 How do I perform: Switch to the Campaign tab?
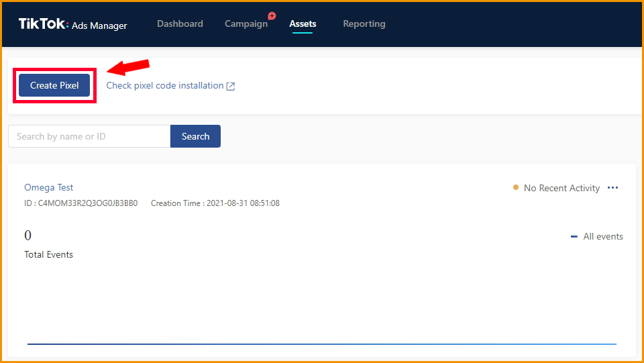click(246, 24)
